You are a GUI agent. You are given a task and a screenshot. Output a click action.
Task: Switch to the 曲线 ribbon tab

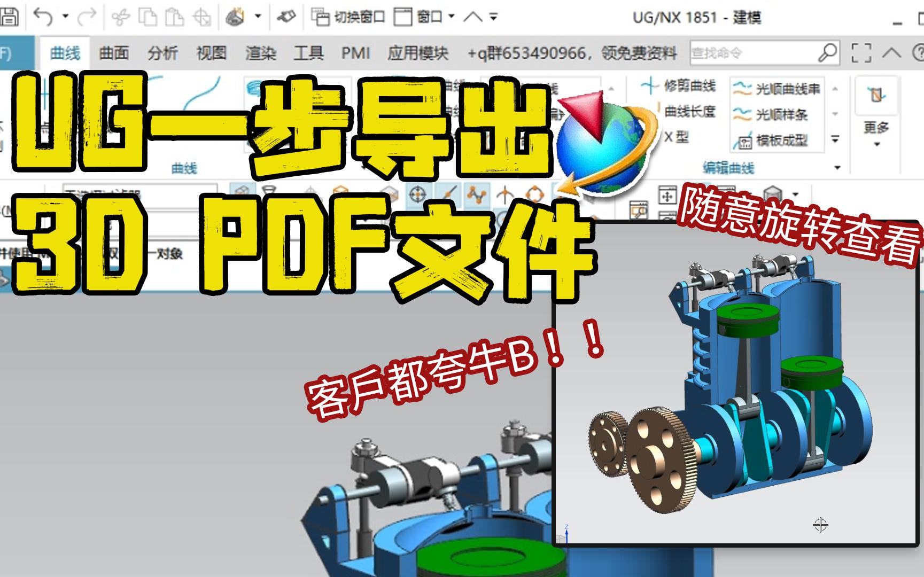click(x=65, y=53)
